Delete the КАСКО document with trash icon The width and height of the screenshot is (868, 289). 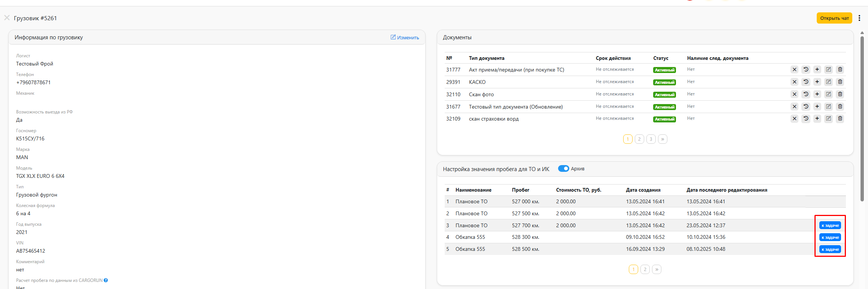click(840, 82)
